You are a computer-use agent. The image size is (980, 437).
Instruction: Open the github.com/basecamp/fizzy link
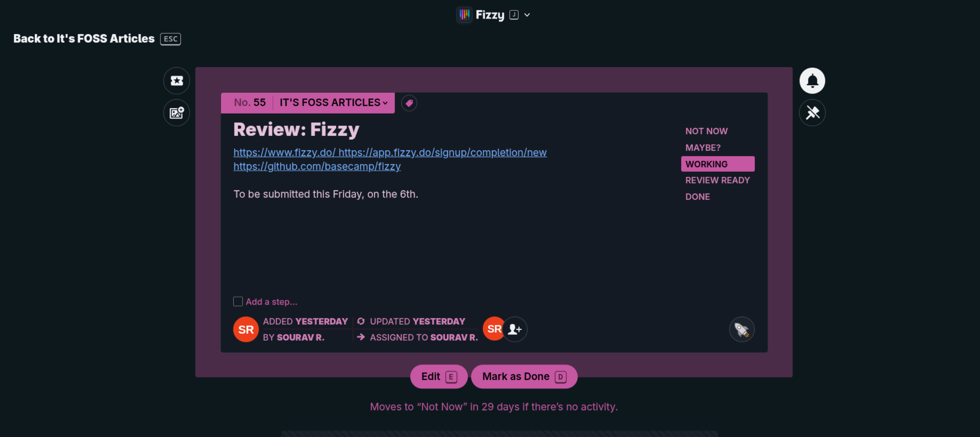(x=317, y=166)
